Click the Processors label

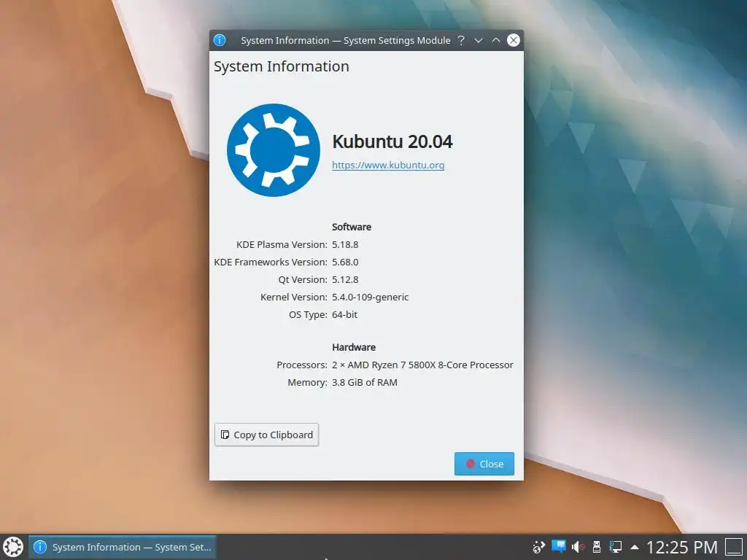[301, 365]
